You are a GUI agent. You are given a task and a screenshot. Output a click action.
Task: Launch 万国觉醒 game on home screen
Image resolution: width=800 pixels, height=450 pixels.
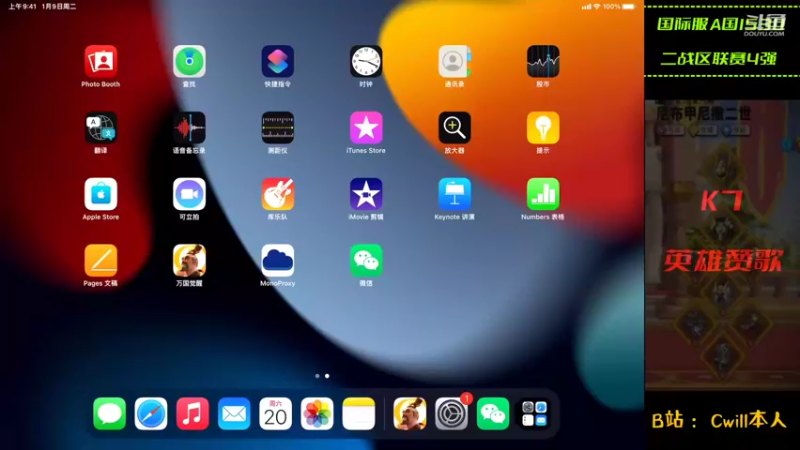189,260
